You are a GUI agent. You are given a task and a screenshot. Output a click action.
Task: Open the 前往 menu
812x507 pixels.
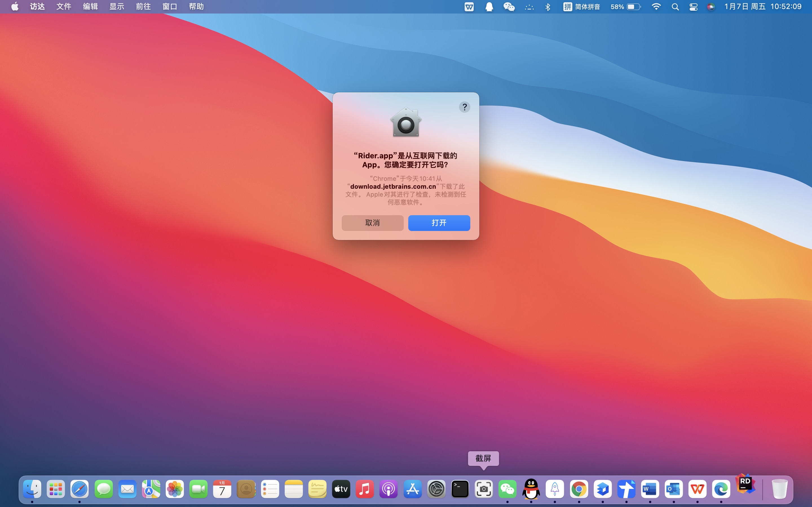coord(143,7)
